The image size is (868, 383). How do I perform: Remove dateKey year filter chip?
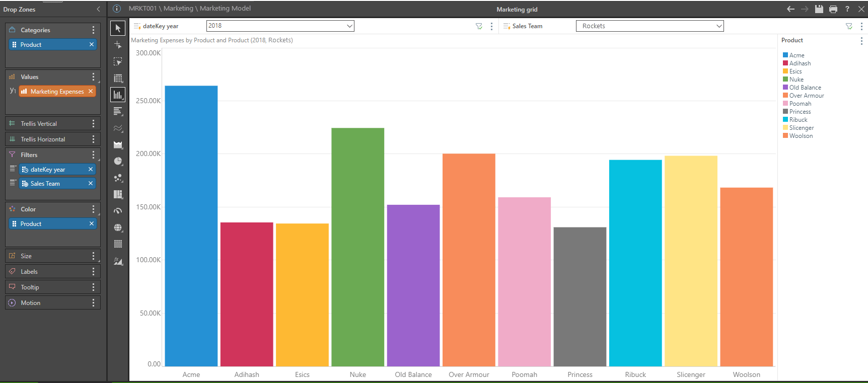click(x=91, y=169)
